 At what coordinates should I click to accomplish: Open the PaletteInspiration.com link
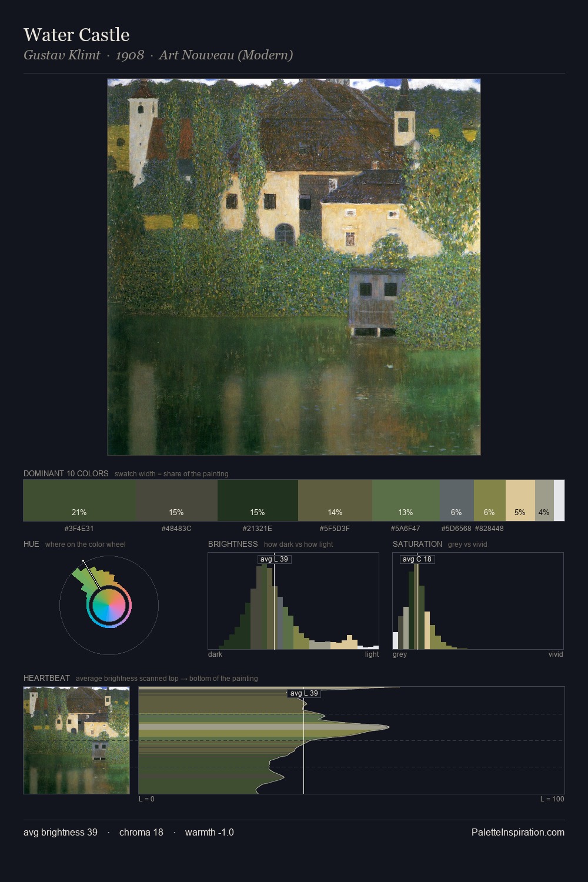tap(518, 833)
